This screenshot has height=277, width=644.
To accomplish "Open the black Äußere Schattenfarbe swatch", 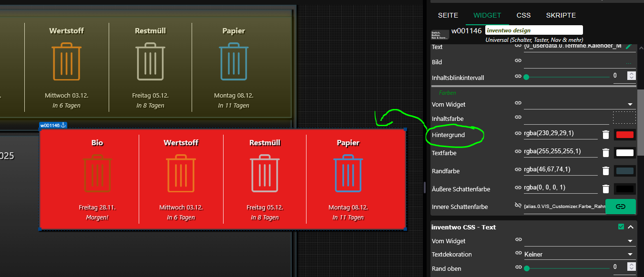I will point(625,188).
